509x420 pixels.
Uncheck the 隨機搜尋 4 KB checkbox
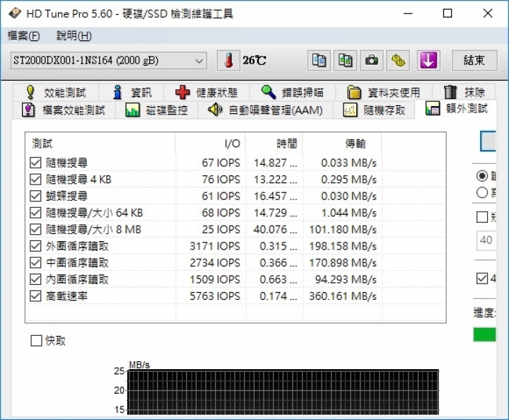click(x=35, y=179)
